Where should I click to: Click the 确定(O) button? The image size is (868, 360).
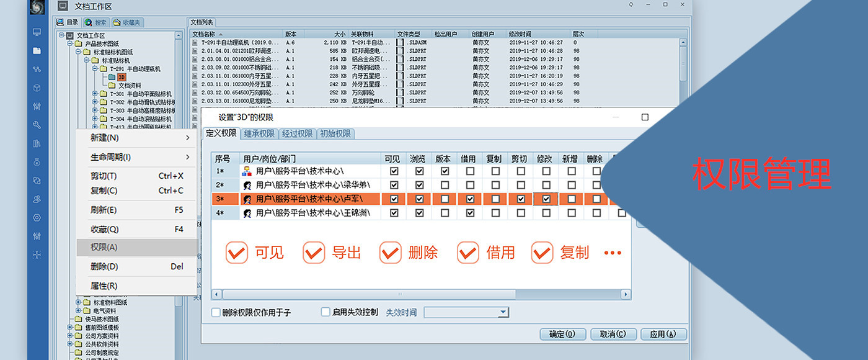562,333
